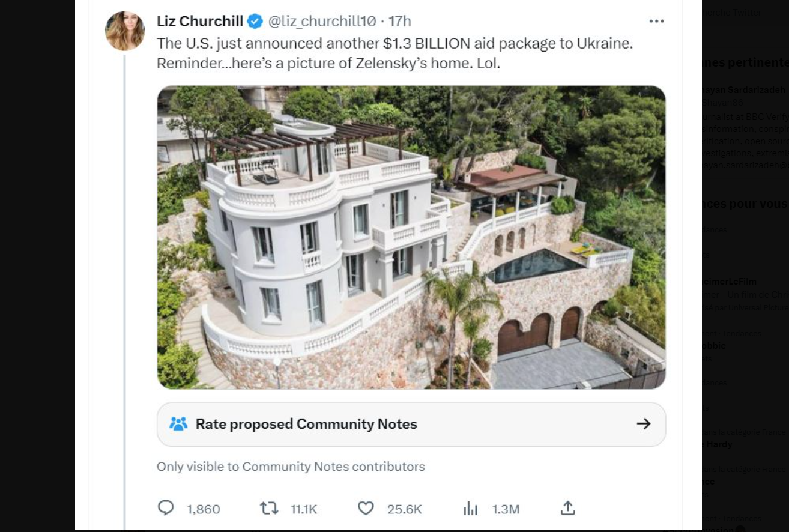Image resolution: width=789 pixels, height=532 pixels.
Task: Click the 11.1K retweets count
Action: tap(304, 509)
